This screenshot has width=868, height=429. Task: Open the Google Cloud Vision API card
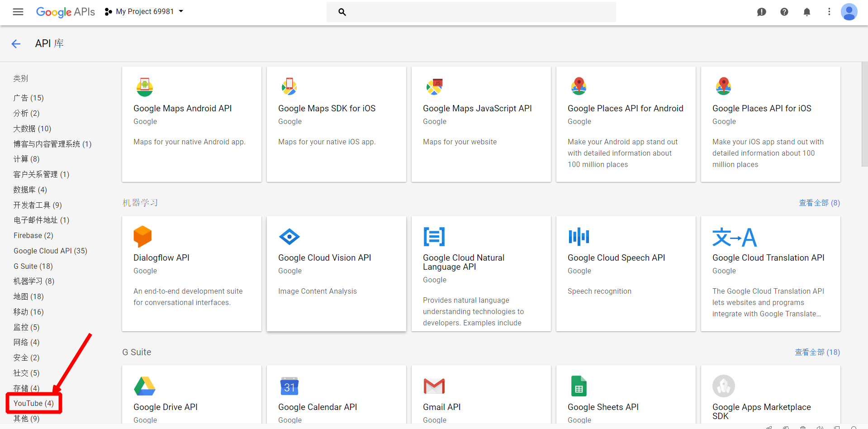point(336,273)
